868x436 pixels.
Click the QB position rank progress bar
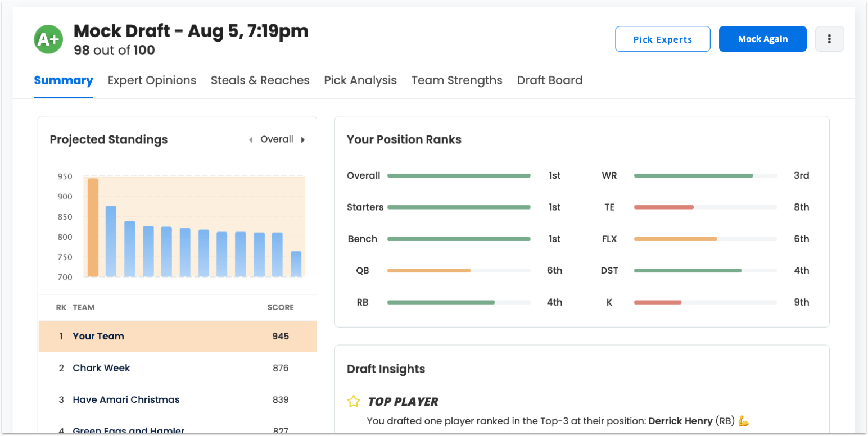459,270
